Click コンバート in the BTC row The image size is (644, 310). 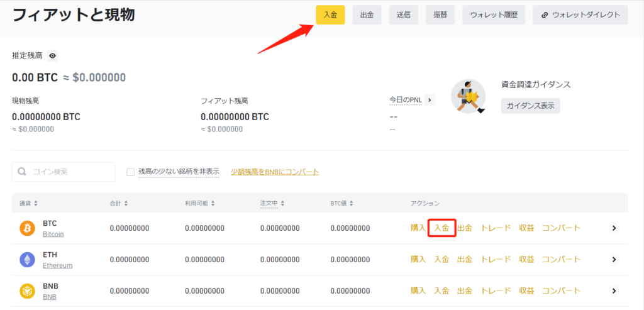(562, 228)
